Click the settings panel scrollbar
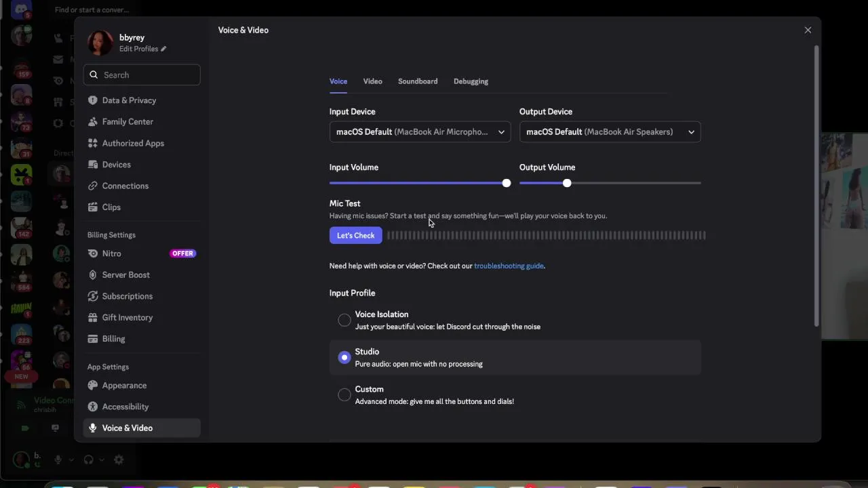The image size is (868, 488). point(816,186)
